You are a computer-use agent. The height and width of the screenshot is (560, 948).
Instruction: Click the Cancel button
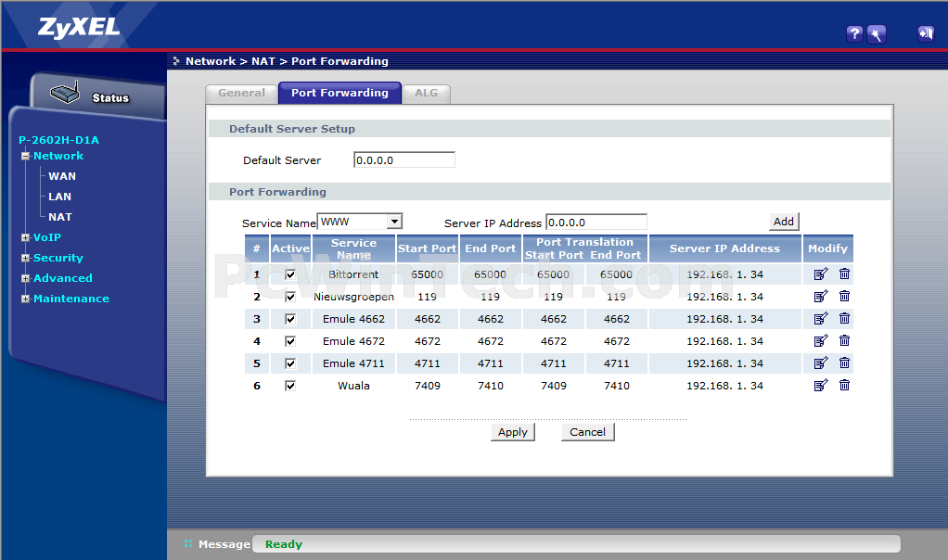(x=588, y=432)
